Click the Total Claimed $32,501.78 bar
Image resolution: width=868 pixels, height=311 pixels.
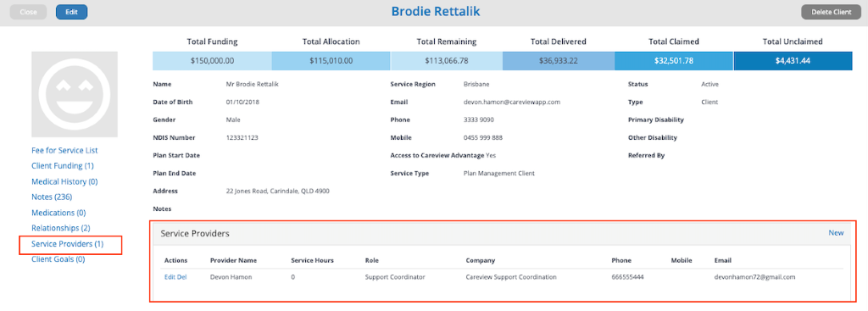click(674, 61)
